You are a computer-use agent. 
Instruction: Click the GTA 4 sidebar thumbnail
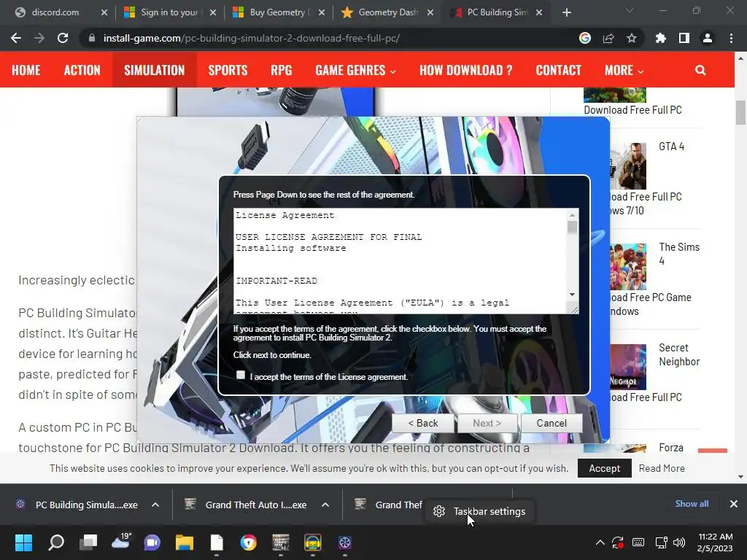628,166
